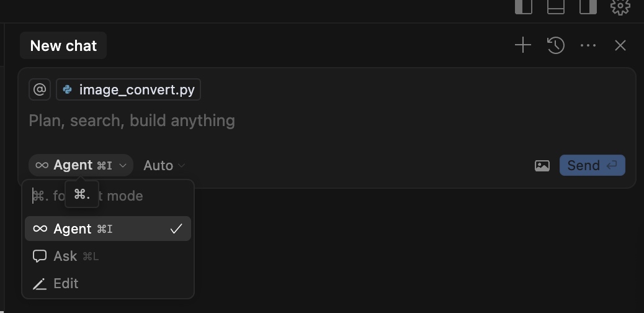Open settings gear icon
The image size is (644, 313).
tap(620, 7)
